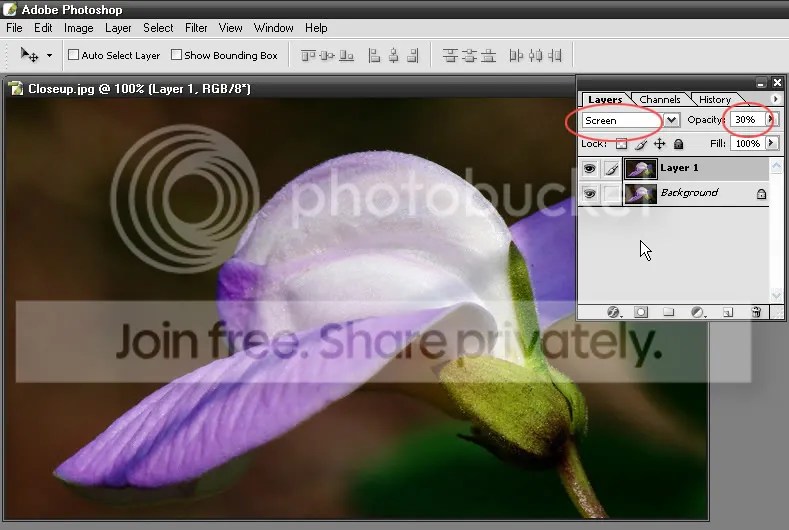This screenshot has height=530, width=789.
Task: Enable the Show Bounding Box checkbox
Action: pos(176,55)
